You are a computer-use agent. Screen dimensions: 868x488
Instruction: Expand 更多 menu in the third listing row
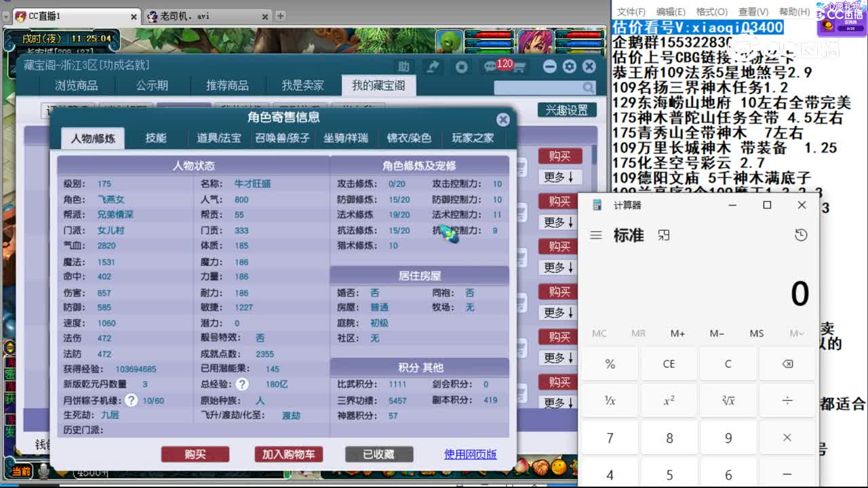[x=559, y=268]
